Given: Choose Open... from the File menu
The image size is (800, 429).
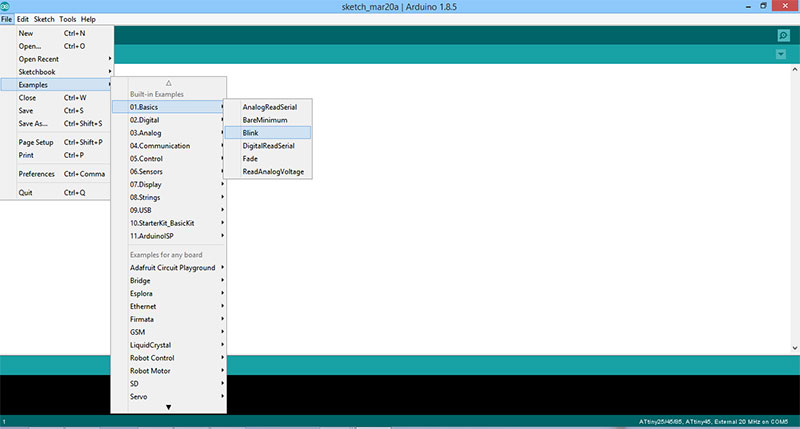Looking at the screenshot, I should click(x=57, y=46).
